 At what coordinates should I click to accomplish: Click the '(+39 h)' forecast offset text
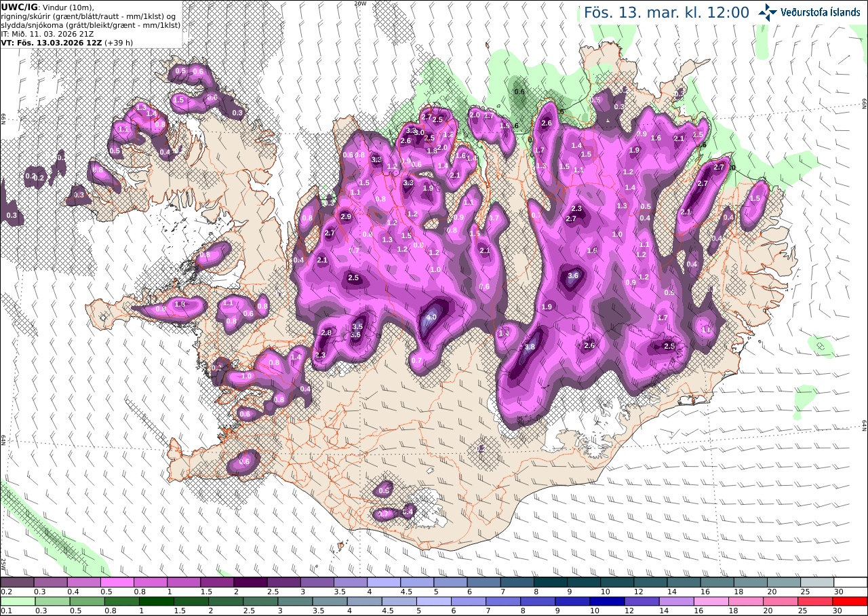[118, 42]
